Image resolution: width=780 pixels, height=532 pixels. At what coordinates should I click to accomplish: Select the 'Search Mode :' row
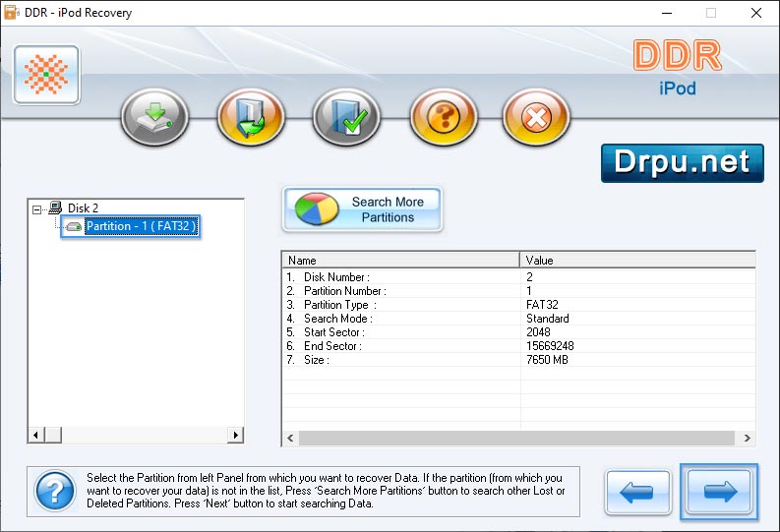click(518, 319)
